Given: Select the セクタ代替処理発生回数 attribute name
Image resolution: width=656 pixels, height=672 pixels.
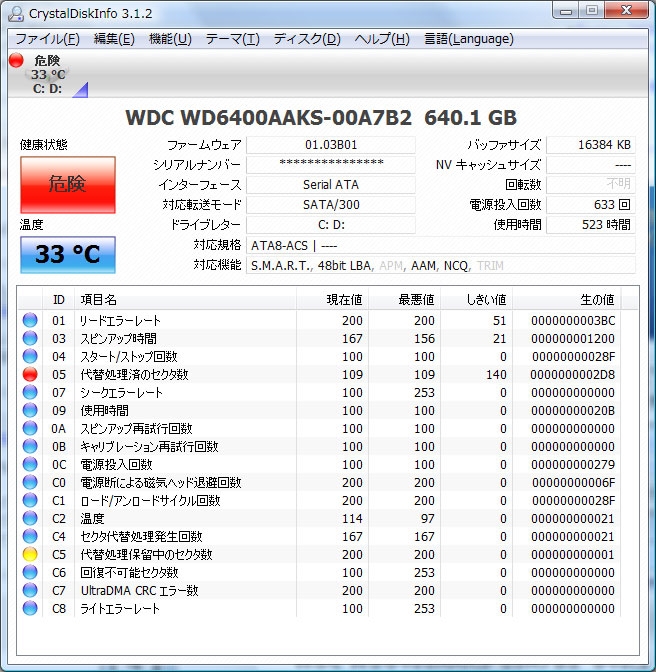Looking at the screenshot, I should pos(141,537).
